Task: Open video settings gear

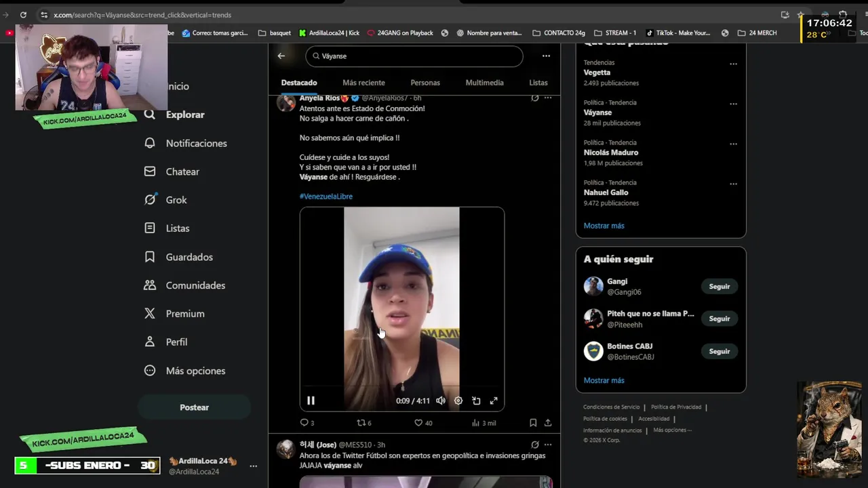Action: pos(458,401)
